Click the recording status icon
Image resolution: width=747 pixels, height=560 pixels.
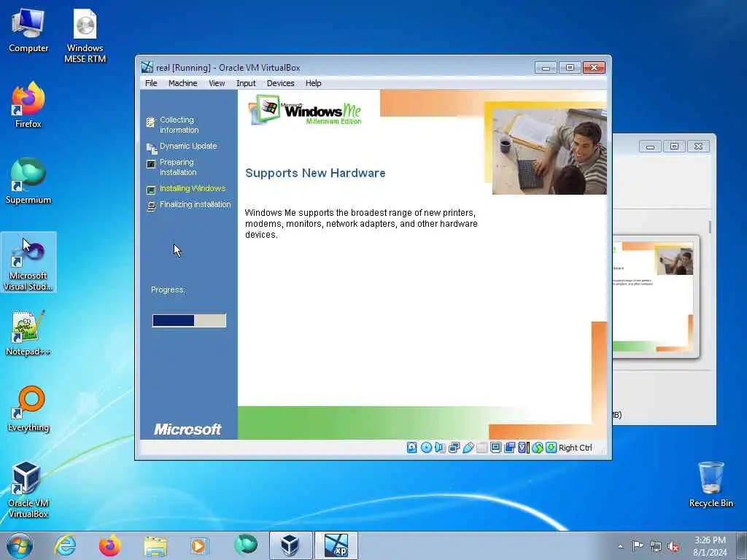(x=509, y=448)
